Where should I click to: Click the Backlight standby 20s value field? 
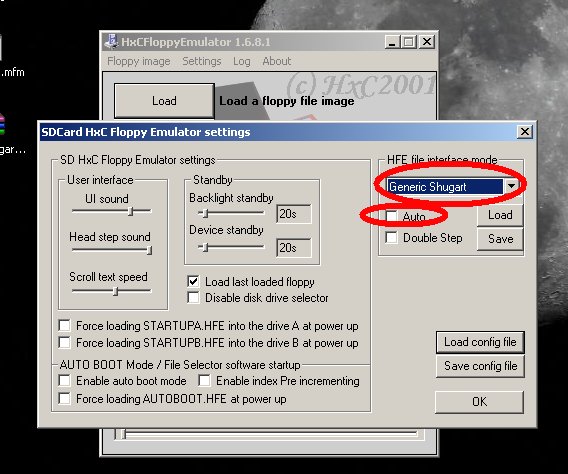293,214
